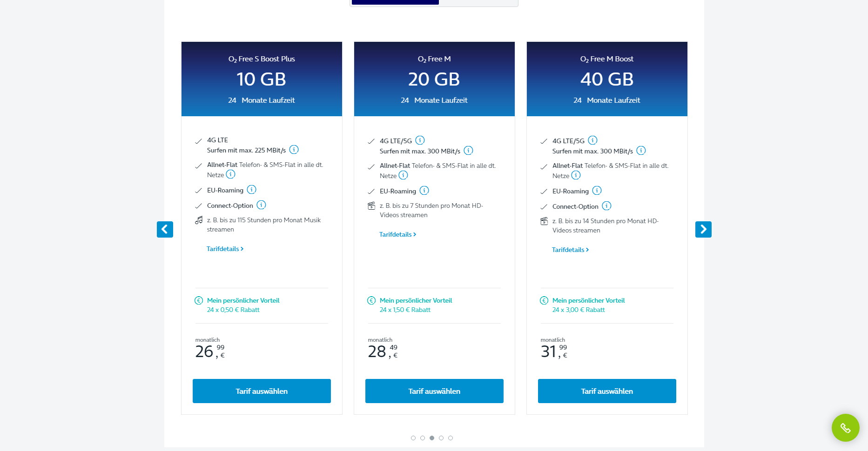Go to previous tariffs with left arrow
The image size is (868, 451).
pyautogui.click(x=165, y=229)
